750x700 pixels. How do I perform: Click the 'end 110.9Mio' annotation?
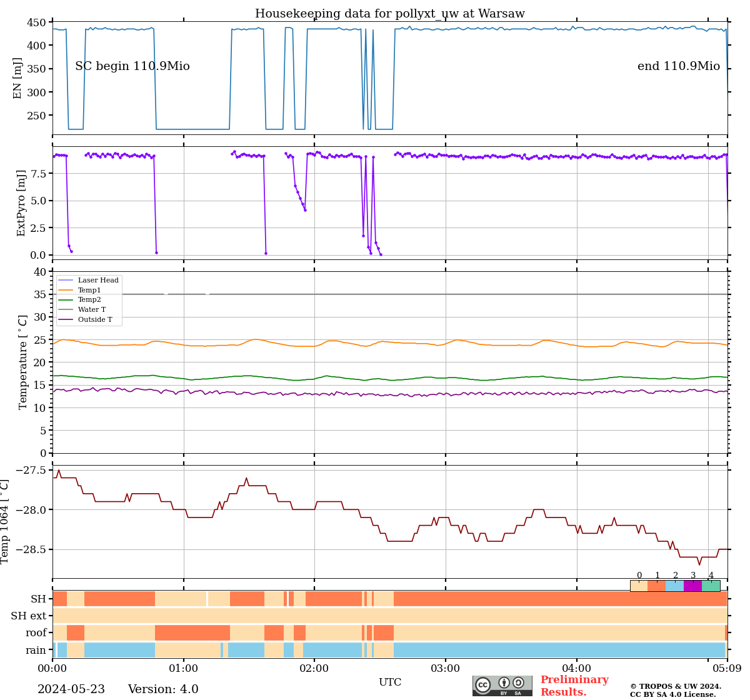(x=679, y=66)
